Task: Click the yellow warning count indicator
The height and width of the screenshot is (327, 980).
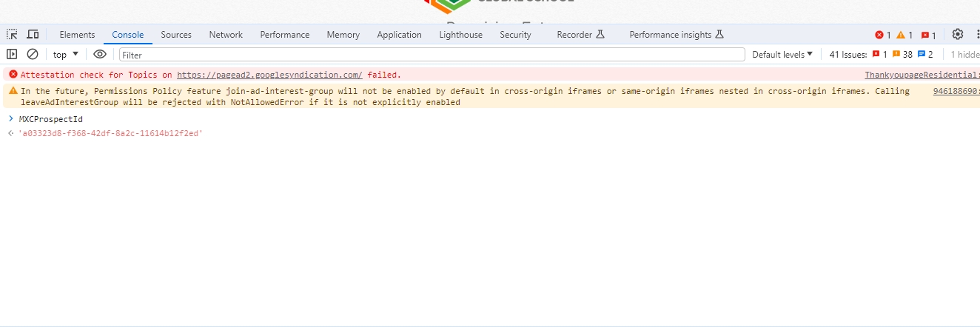Action: tap(905, 35)
